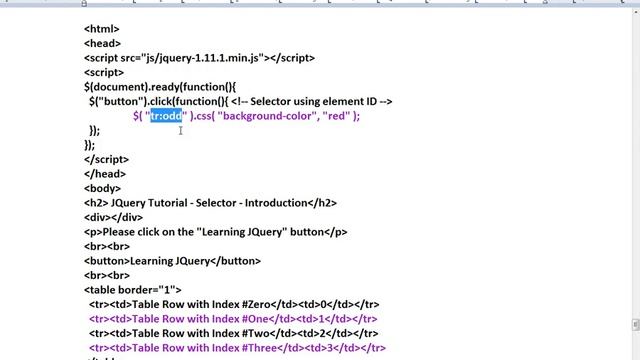Click the "<html>" line

[x=102, y=29]
